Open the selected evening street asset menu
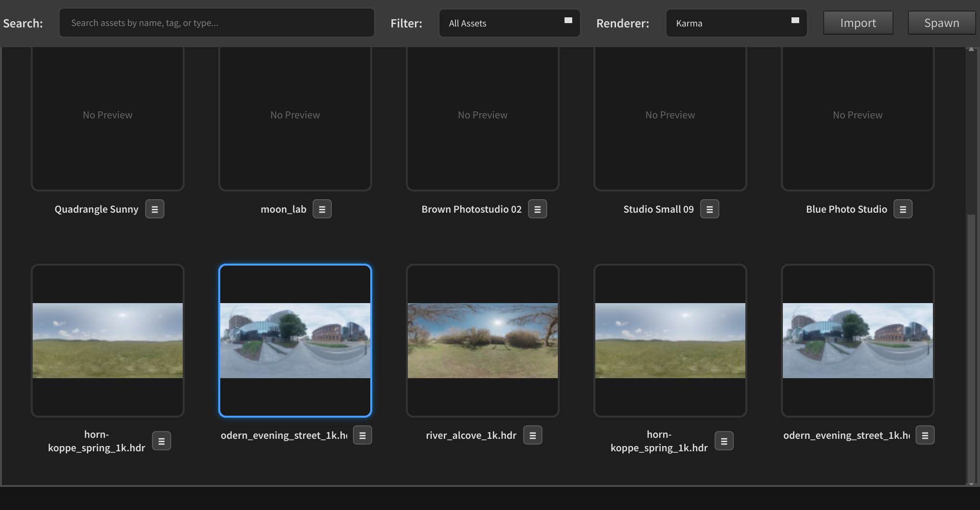Viewport: 980px width, 510px height. 363,434
